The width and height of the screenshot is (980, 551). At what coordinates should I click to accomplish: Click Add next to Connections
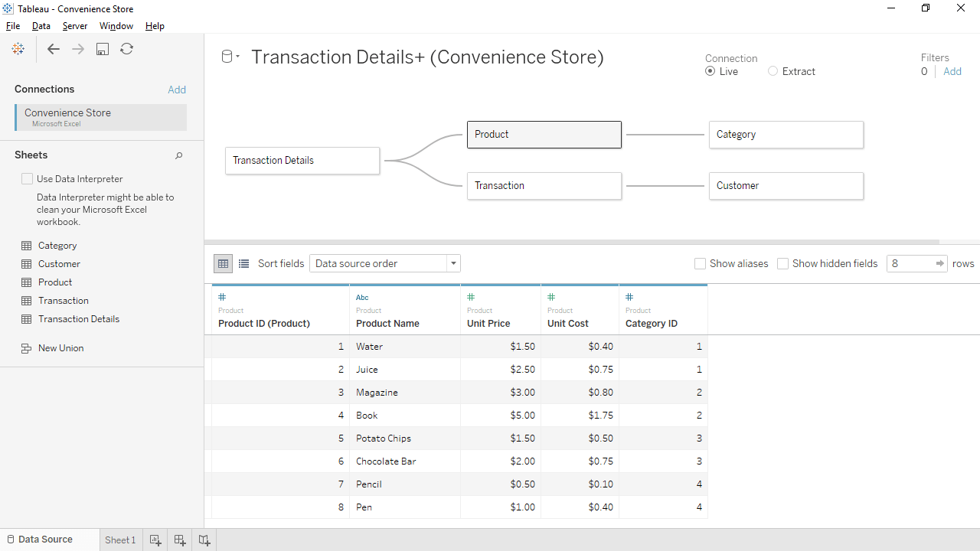click(177, 90)
